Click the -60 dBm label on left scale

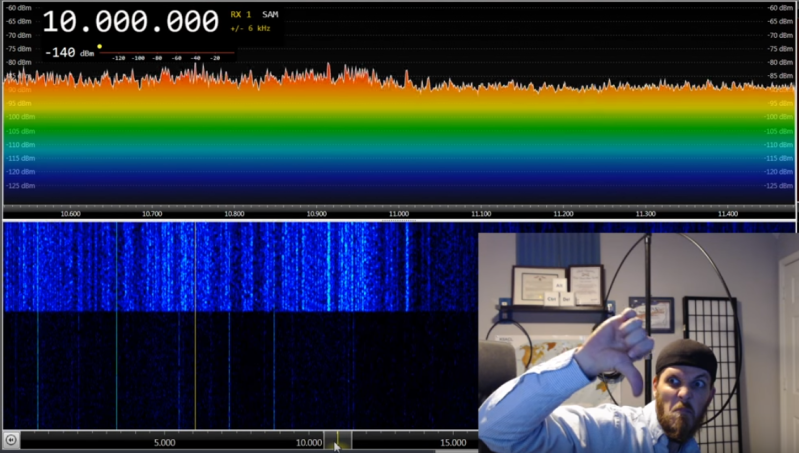18,8
